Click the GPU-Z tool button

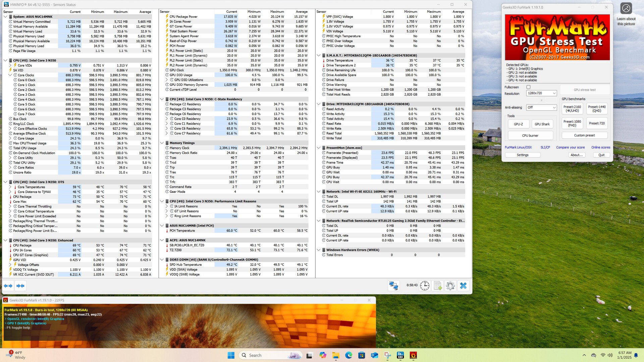(518, 124)
